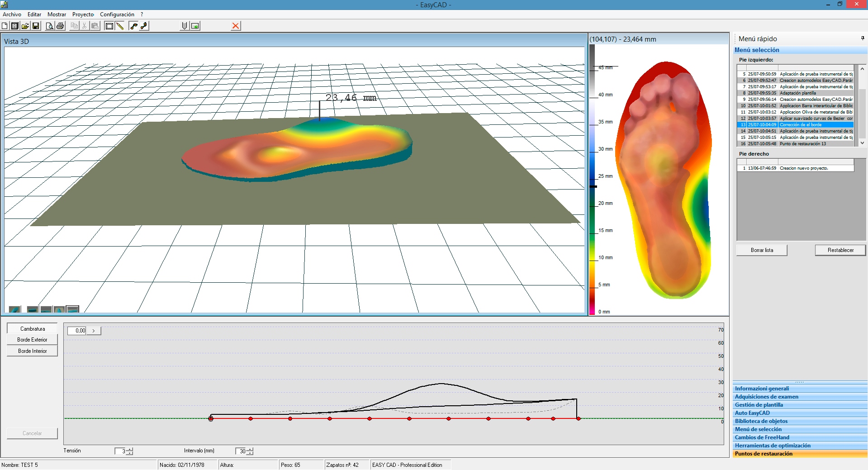Switch to Borde Exterior curve mode
Image resolution: width=868 pixels, height=470 pixels.
(x=32, y=340)
